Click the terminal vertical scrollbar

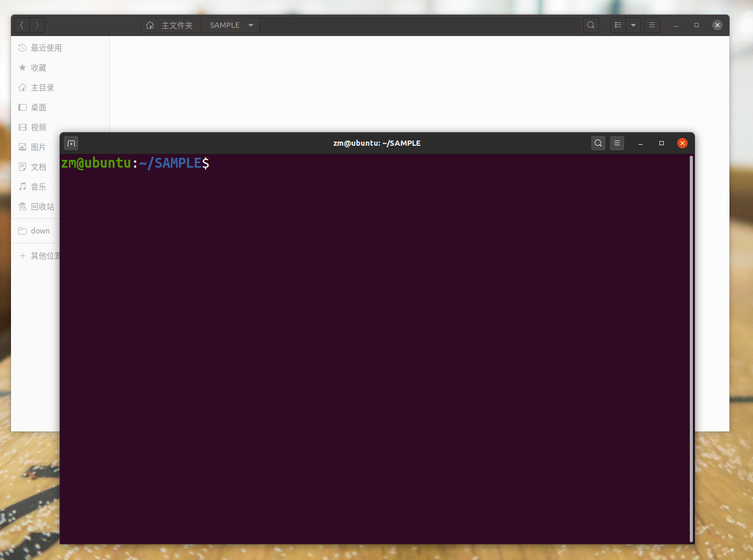click(x=691, y=349)
